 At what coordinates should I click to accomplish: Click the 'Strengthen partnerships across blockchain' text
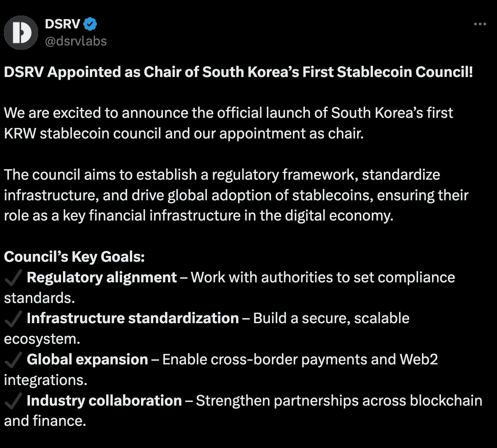(x=339, y=401)
